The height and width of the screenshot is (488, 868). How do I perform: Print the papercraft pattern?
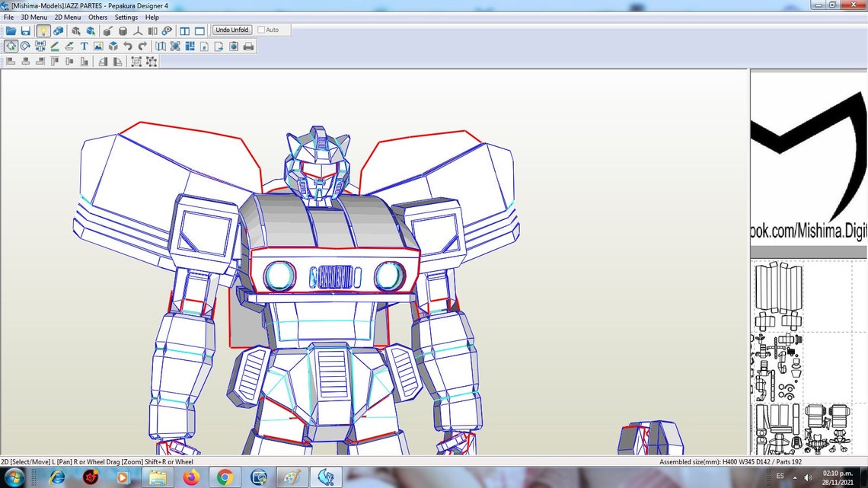tap(249, 46)
